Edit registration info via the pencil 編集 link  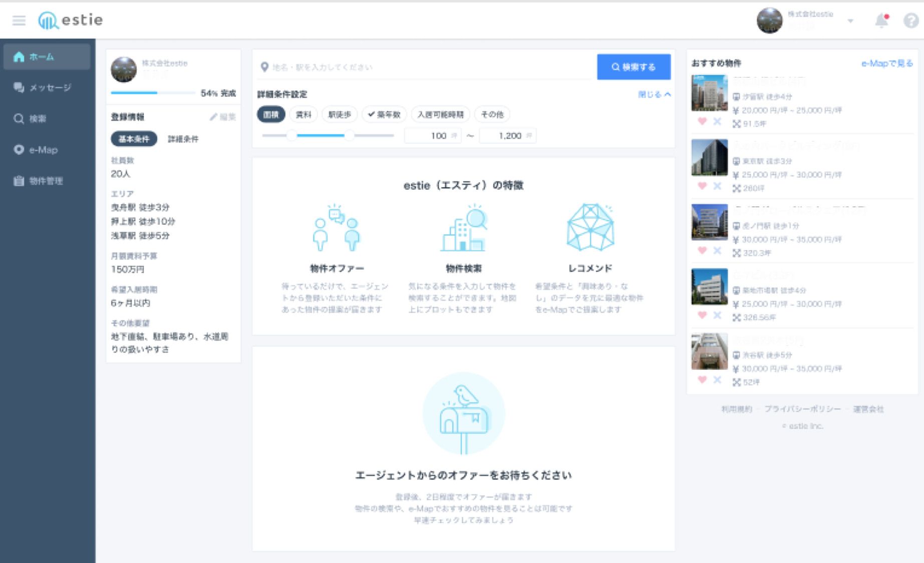pos(223,117)
